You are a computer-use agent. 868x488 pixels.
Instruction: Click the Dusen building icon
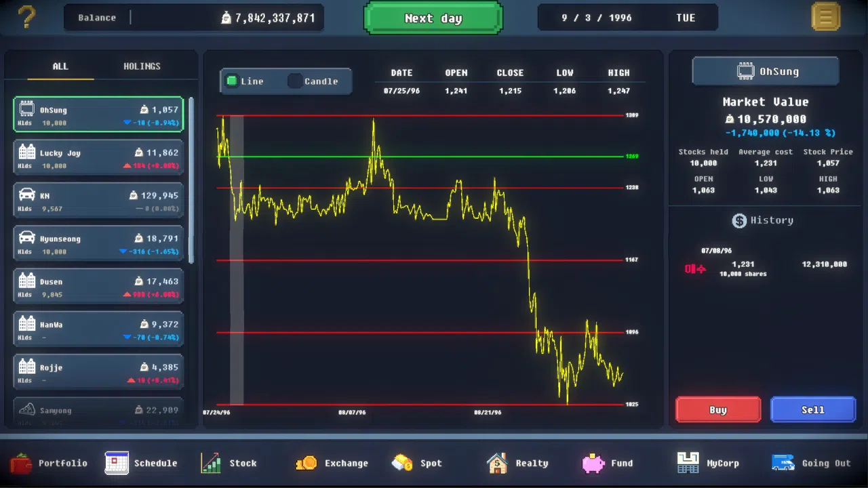(x=27, y=281)
